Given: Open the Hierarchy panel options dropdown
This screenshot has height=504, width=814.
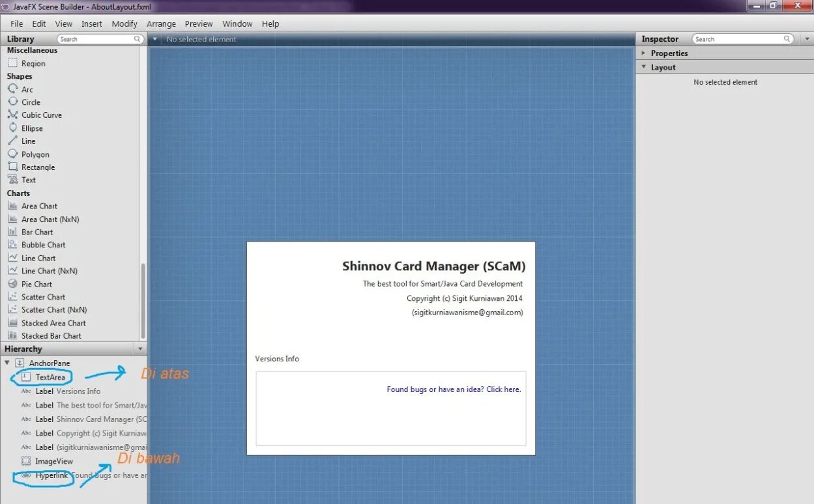Looking at the screenshot, I should (x=140, y=349).
